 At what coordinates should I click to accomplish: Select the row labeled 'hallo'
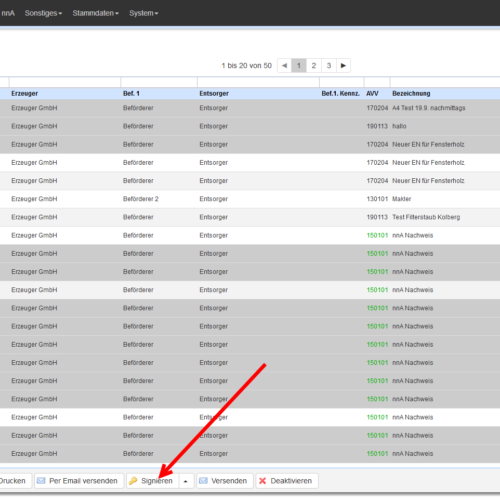pyautogui.click(x=250, y=126)
